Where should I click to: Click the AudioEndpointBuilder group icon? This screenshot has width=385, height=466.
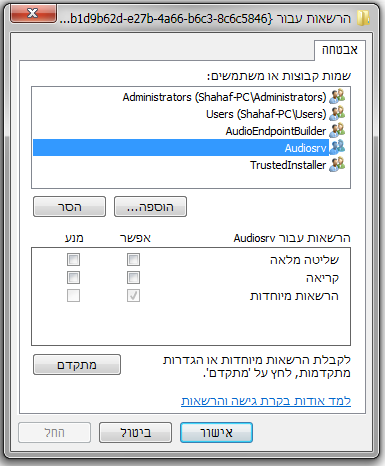click(x=337, y=130)
